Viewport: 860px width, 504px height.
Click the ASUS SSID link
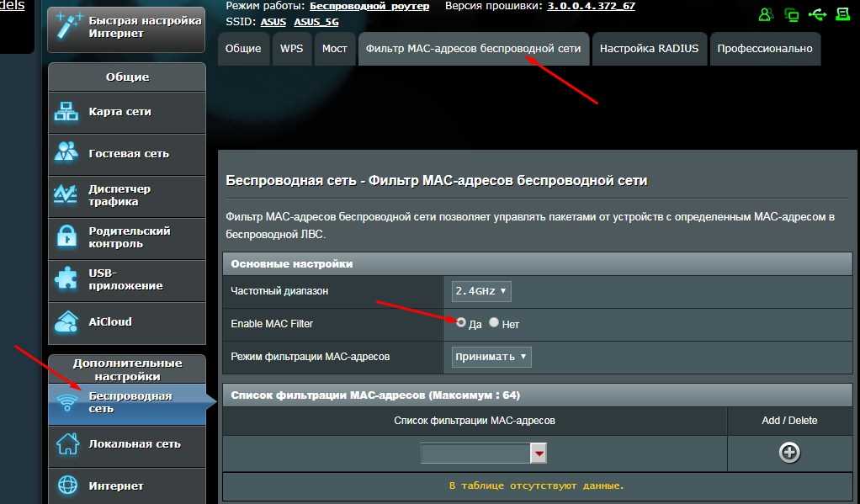pyautogui.click(x=273, y=22)
